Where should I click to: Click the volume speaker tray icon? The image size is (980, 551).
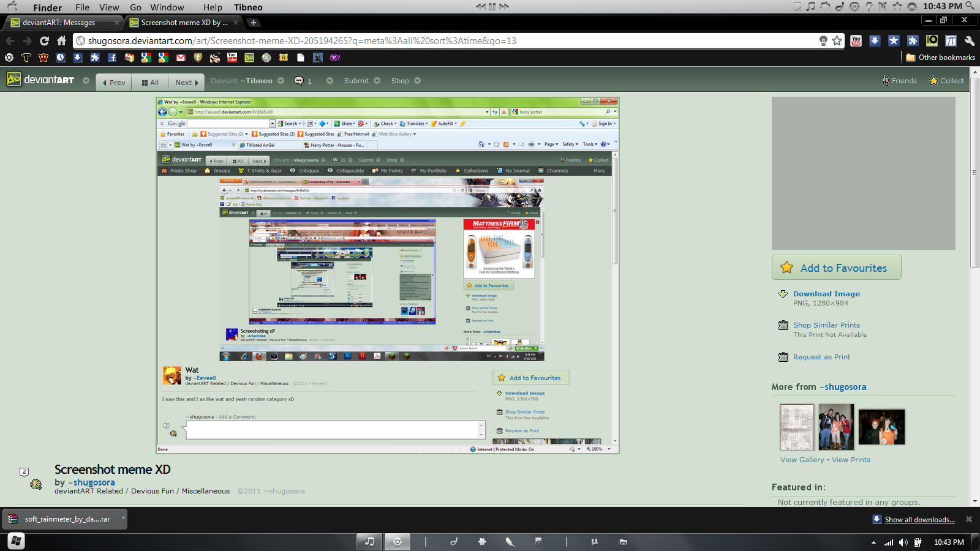pyautogui.click(x=903, y=542)
